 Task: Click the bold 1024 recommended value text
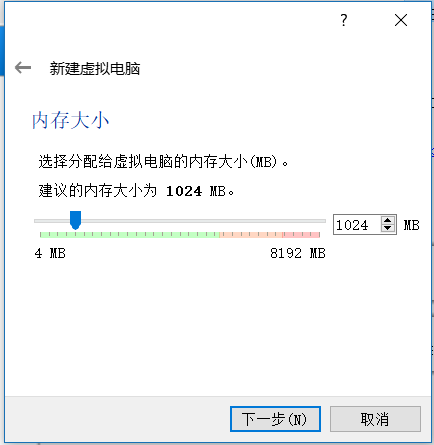coord(184,191)
